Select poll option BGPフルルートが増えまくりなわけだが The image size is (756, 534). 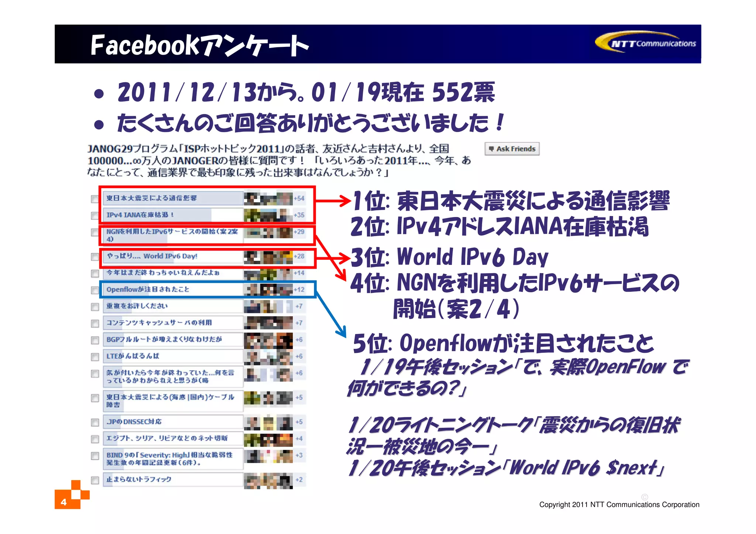coord(173,339)
